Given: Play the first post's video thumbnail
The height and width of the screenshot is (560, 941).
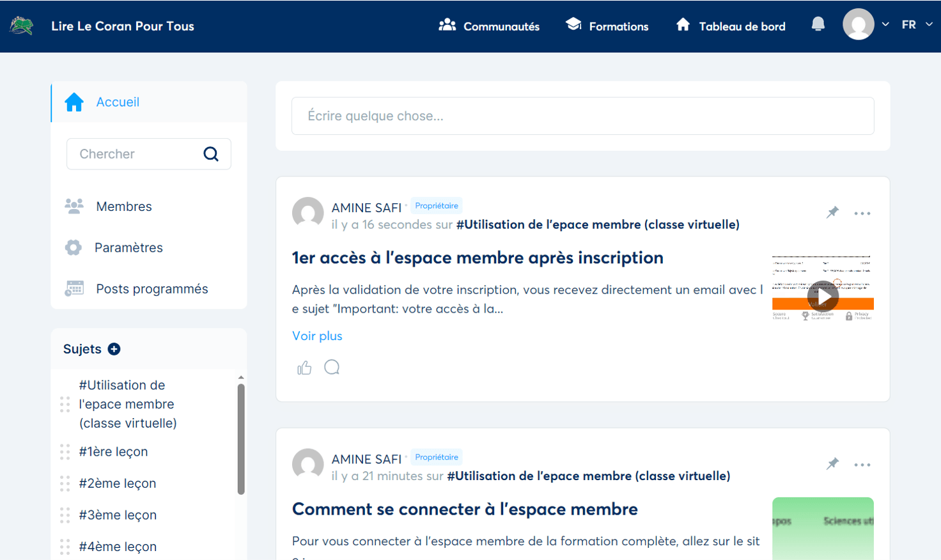Looking at the screenshot, I should tap(823, 296).
